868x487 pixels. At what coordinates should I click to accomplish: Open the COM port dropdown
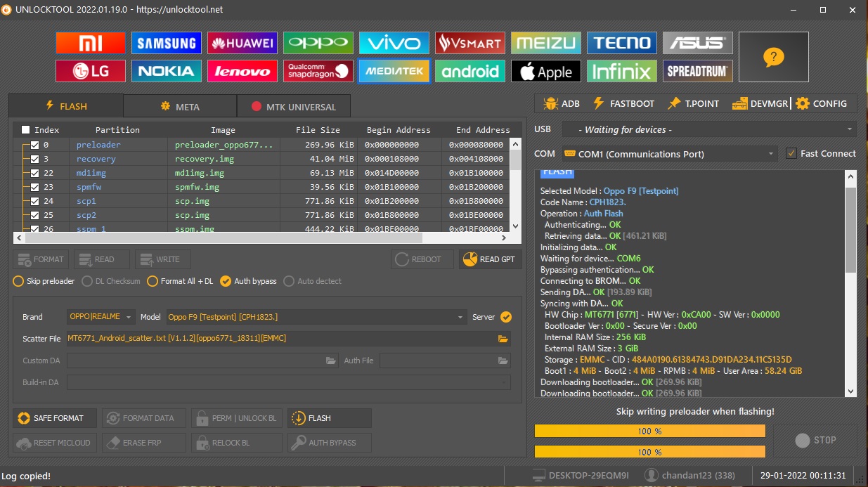pyautogui.click(x=670, y=154)
